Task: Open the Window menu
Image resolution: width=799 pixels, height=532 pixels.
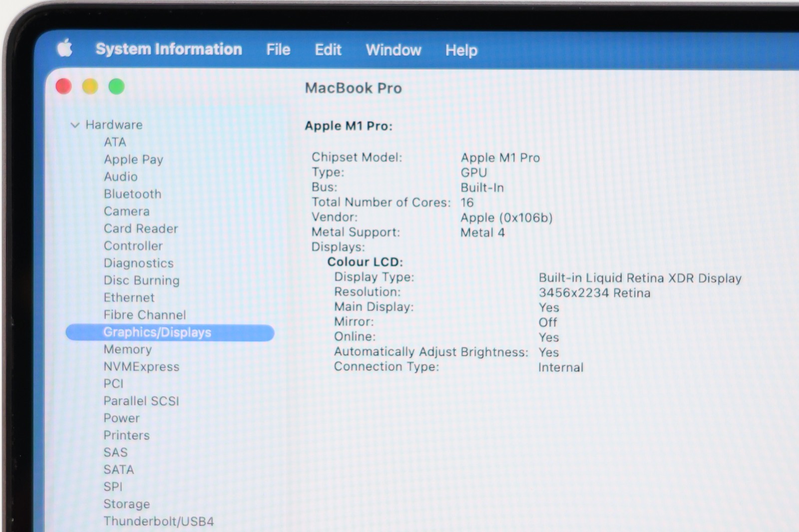Action: pyautogui.click(x=393, y=50)
